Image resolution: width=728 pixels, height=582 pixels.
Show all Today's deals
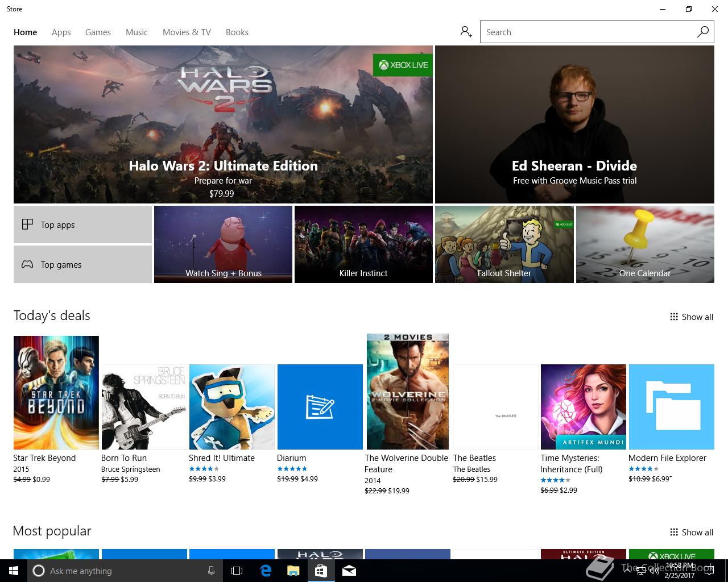click(x=692, y=317)
